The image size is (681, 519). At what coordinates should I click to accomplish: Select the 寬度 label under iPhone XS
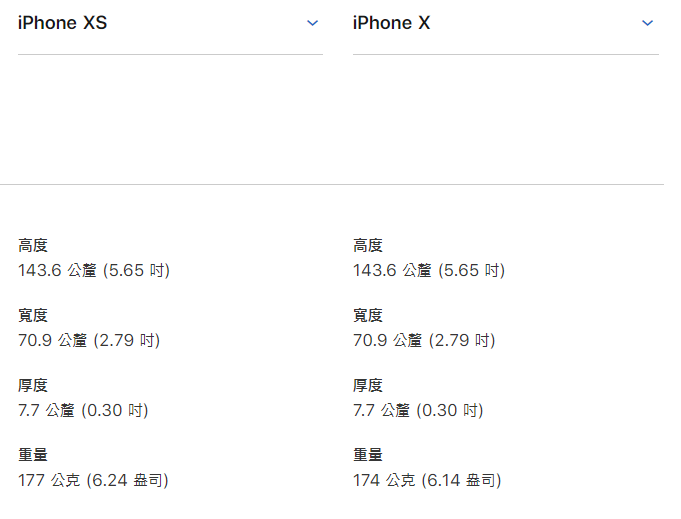click(33, 315)
